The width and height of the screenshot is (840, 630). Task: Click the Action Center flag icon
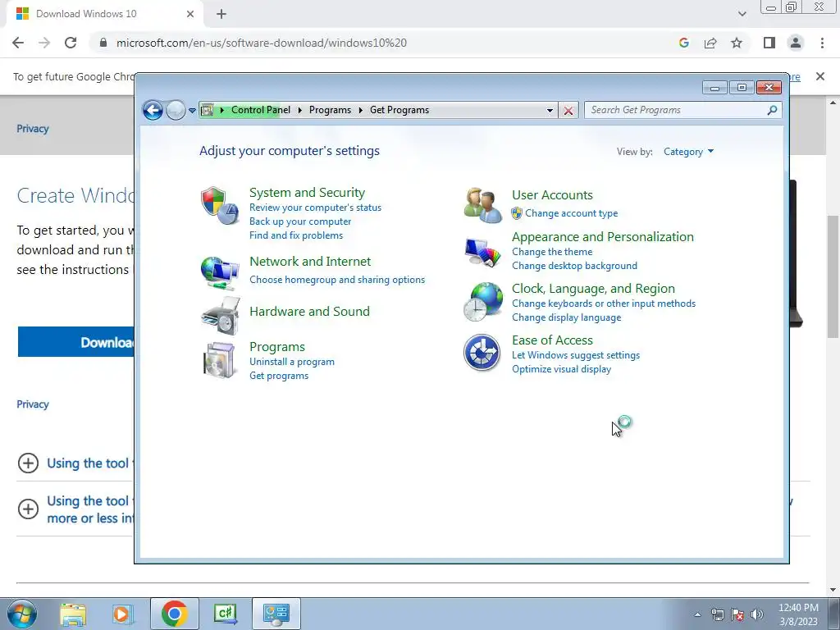coord(737,614)
